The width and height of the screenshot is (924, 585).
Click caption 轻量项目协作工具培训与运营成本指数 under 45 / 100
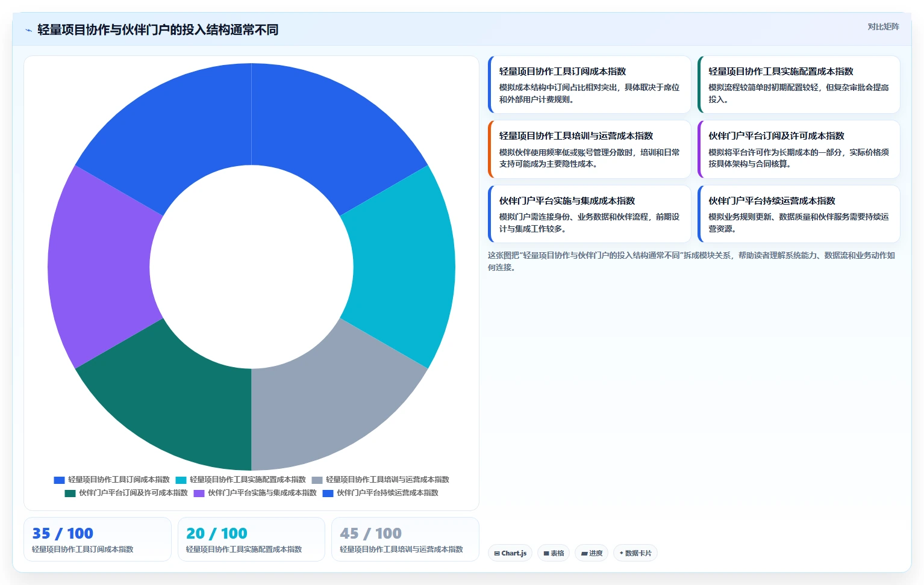click(x=401, y=549)
